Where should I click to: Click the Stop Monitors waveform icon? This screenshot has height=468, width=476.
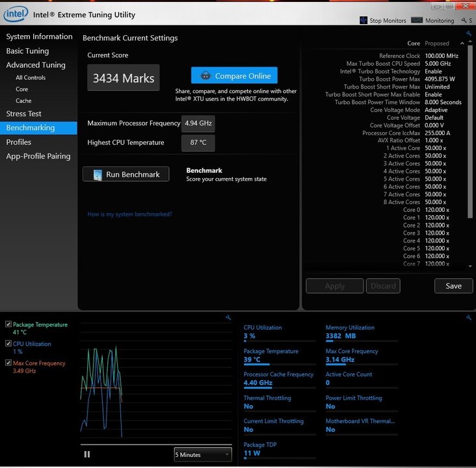364,20
